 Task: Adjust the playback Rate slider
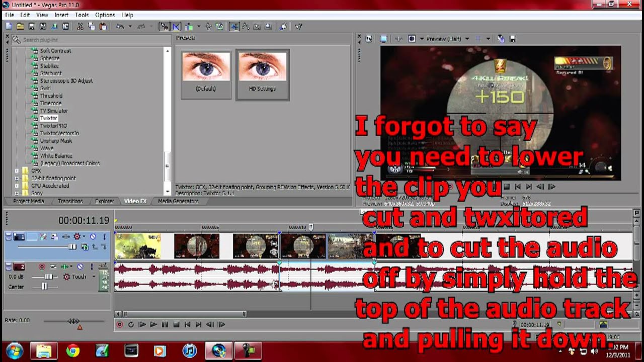[74, 321]
